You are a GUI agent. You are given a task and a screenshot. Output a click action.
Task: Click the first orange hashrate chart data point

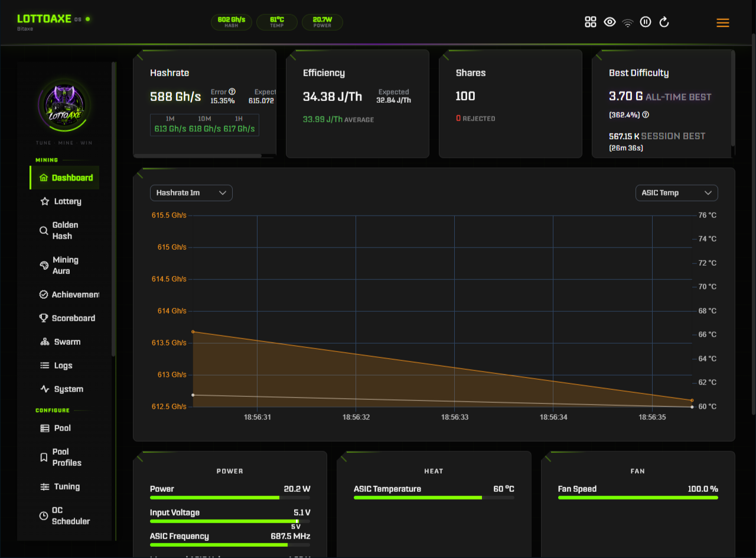193,332
